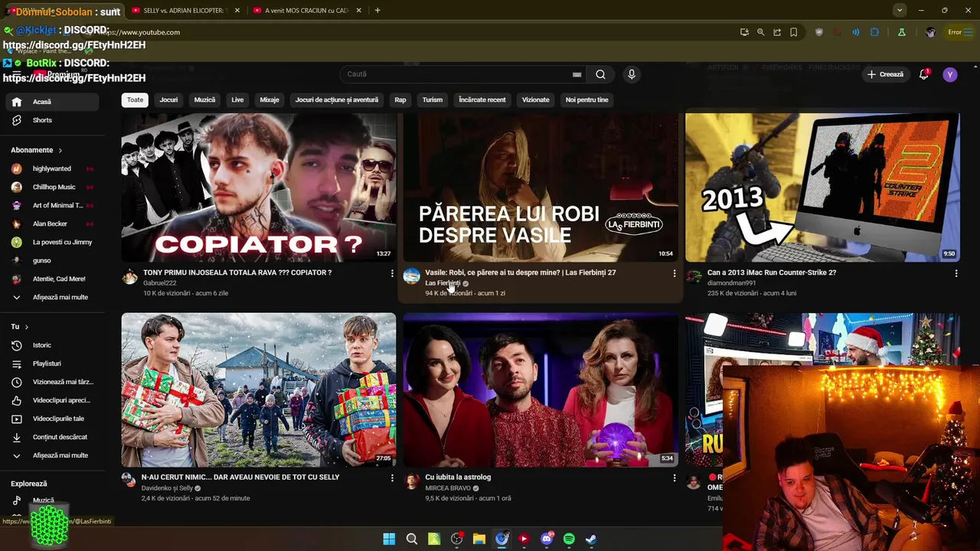Open the tab search dropdown arrow

(x=900, y=10)
